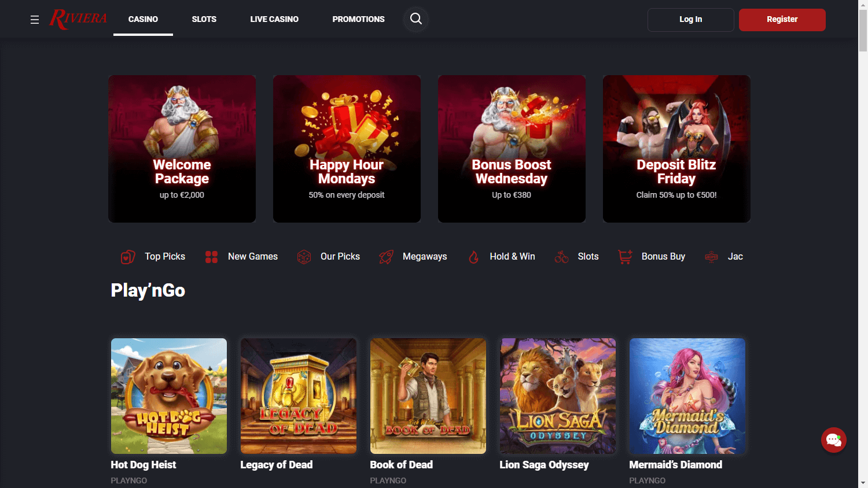Open the Slots cherries category icon
Screen dimensions: 868x488
pos(561,256)
